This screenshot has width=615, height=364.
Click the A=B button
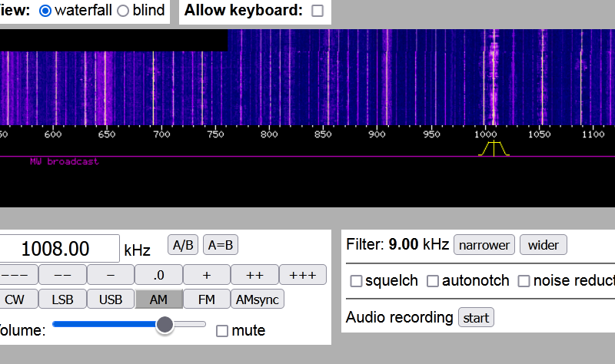[x=221, y=245]
